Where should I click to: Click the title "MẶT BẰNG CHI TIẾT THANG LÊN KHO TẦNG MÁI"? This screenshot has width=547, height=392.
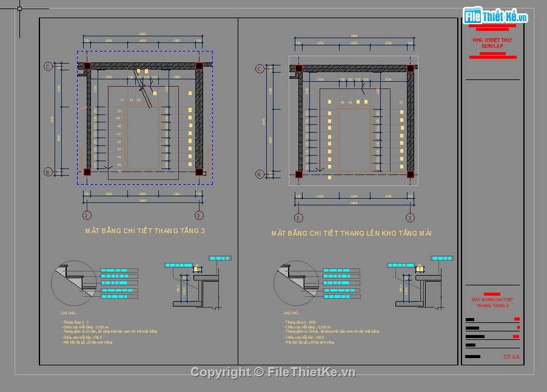tap(351, 233)
